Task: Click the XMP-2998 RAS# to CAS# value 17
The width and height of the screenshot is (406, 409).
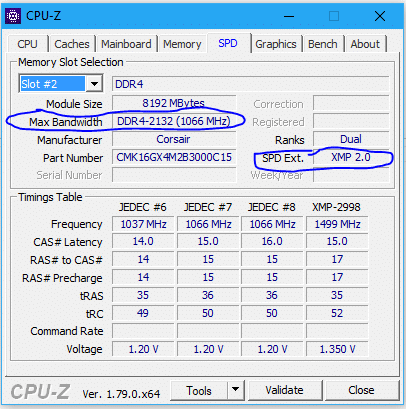Action: tap(337, 259)
